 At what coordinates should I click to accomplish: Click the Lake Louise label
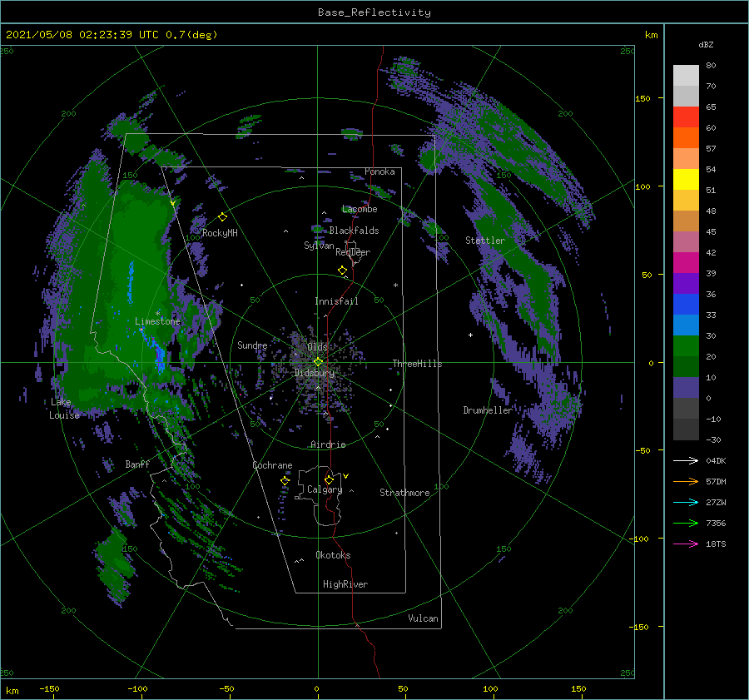pyautogui.click(x=64, y=409)
